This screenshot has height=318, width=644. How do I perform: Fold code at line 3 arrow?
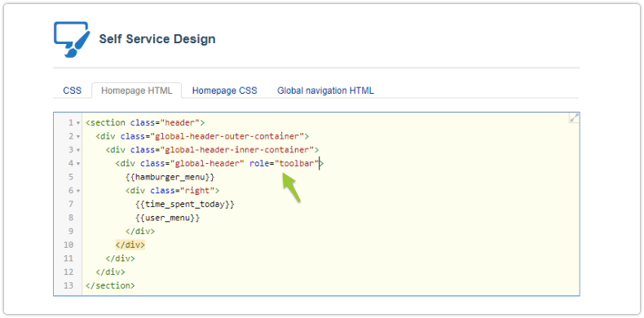[x=78, y=150]
